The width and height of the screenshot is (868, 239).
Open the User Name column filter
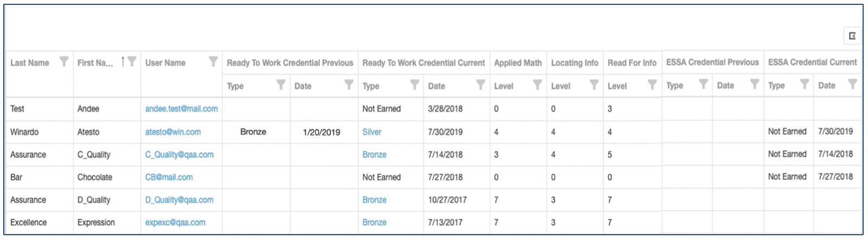(x=213, y=61)
